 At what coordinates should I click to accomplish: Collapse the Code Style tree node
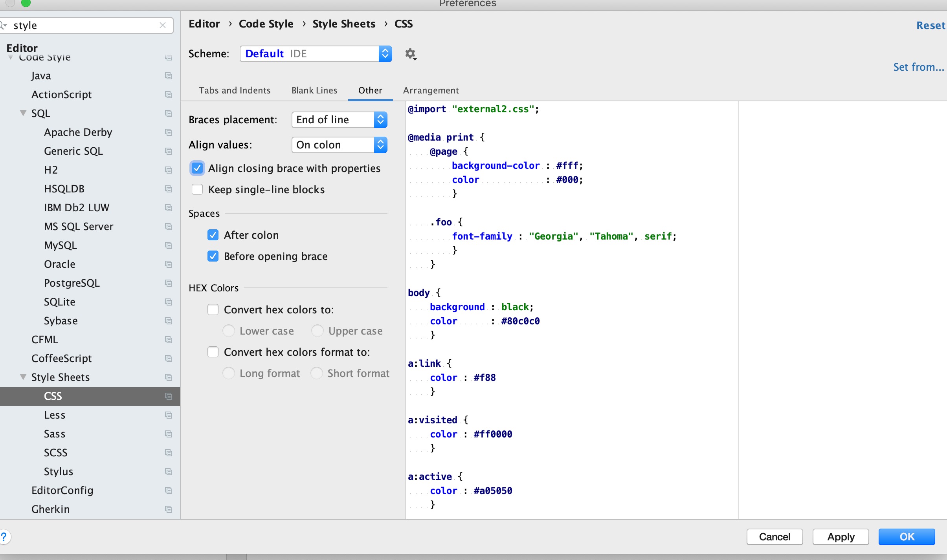(11, 57)
